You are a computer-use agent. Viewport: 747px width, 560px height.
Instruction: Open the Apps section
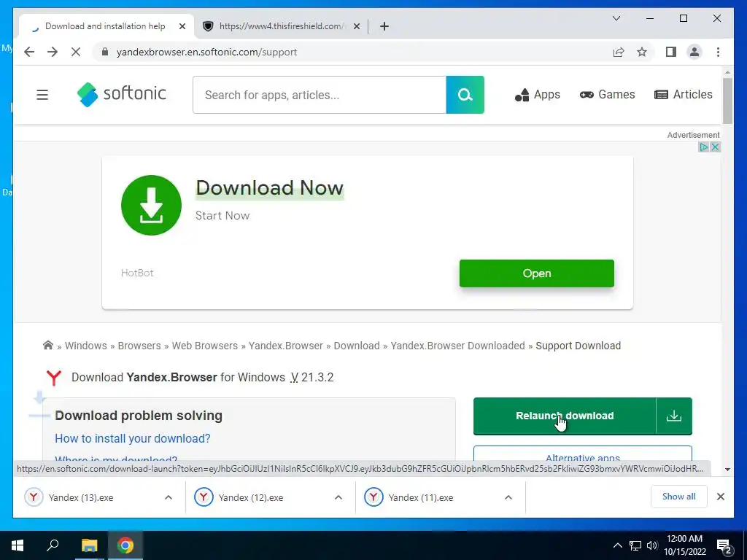538,95
